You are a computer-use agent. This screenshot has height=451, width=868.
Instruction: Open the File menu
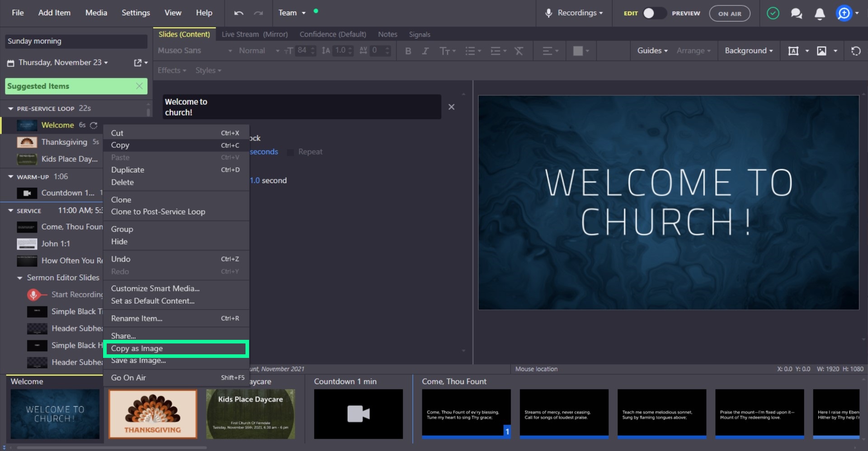(18, 13)
